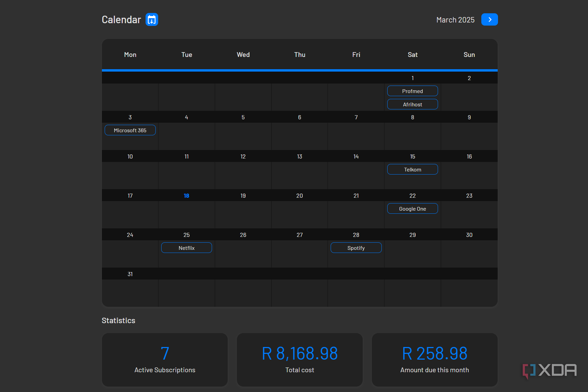This screenshot has height=392, width=588.
Task: Click the "March 2025" month label
Action: (x=455, y=20)
